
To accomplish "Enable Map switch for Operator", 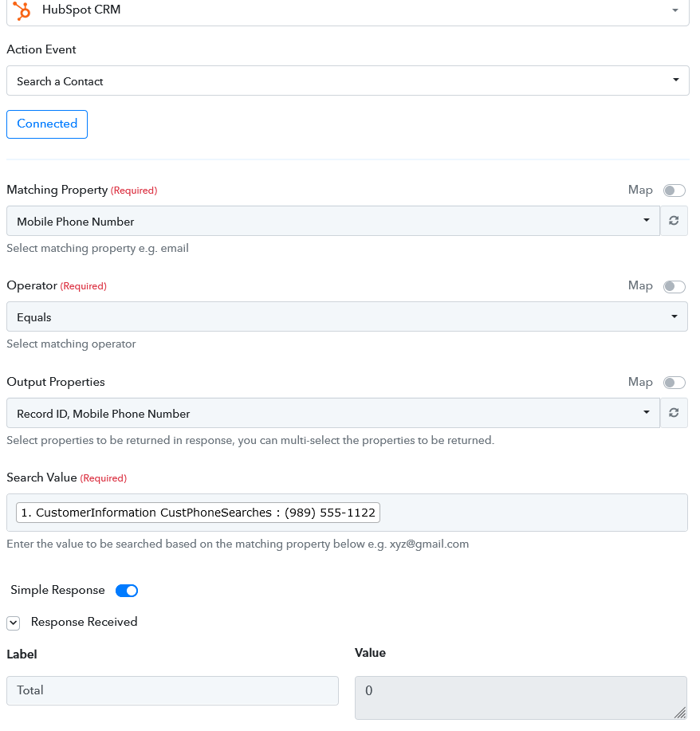I will click(x=674, y=286).
